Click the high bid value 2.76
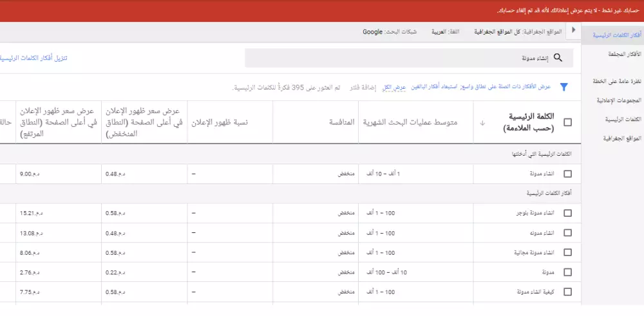The image size is (644, 316). pyautogui.click(x=30, y=272)
